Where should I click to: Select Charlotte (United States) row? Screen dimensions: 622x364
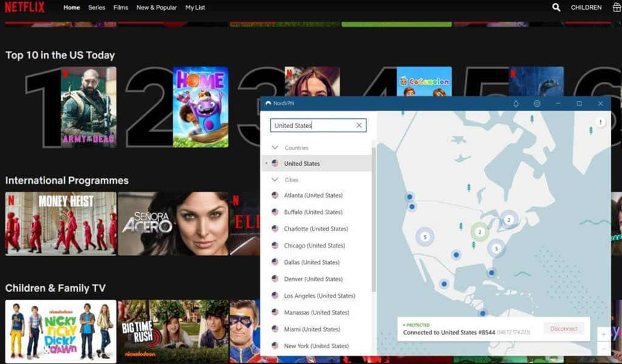tap(316, 229)
